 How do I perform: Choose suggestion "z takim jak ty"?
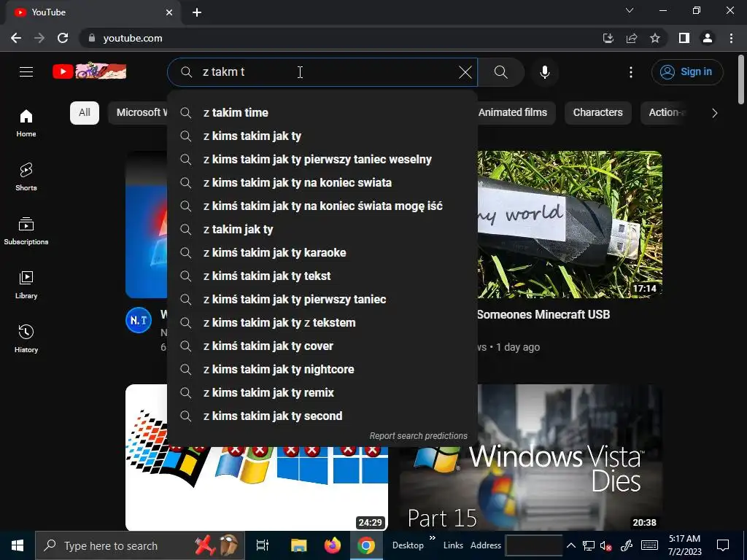coord(322,230)
